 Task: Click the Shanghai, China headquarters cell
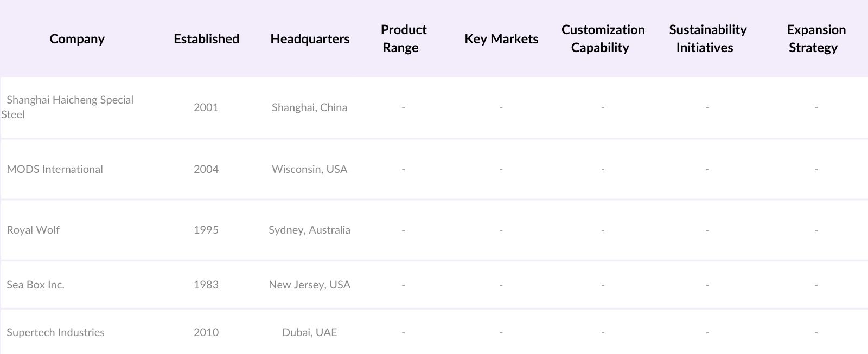pyautogui.click(x=309, y=107)
